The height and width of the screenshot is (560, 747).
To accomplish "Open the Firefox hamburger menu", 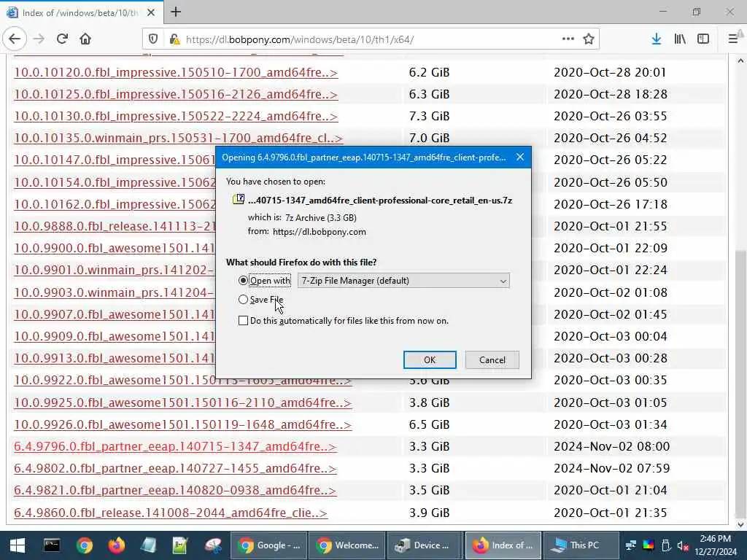I will point(733,39).
